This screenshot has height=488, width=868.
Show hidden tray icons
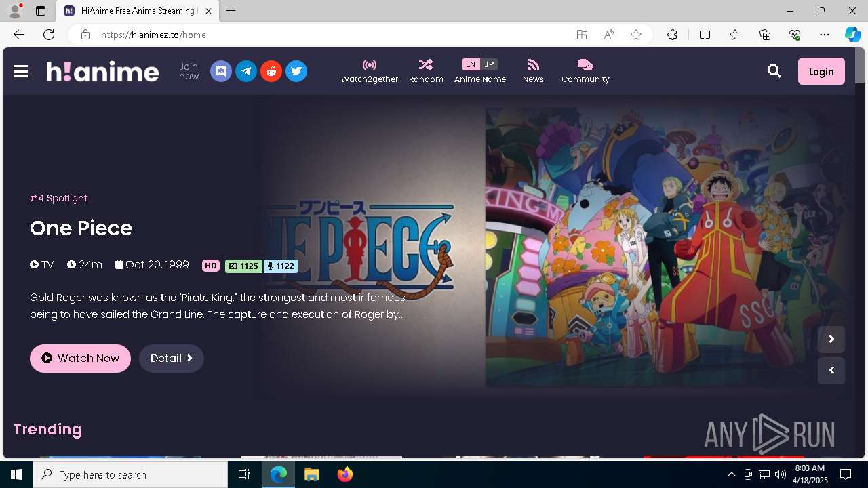click(731, 474)
